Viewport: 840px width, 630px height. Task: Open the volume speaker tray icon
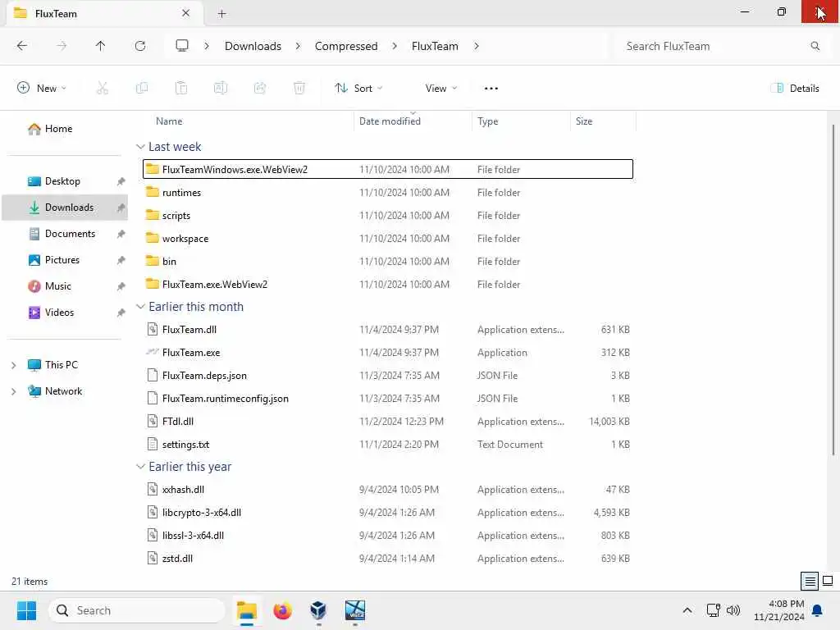(x=733, y=610)
